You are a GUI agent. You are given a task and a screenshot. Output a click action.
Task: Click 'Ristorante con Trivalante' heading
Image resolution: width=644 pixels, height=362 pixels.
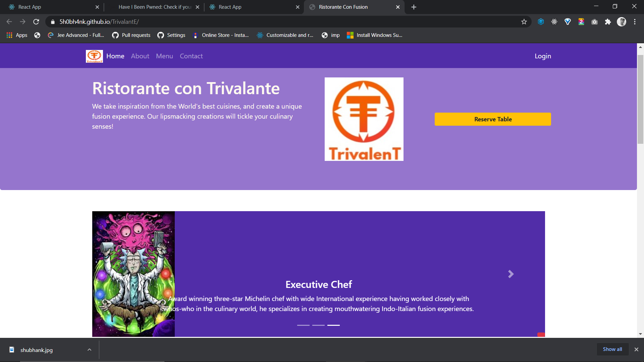point(186,88)
